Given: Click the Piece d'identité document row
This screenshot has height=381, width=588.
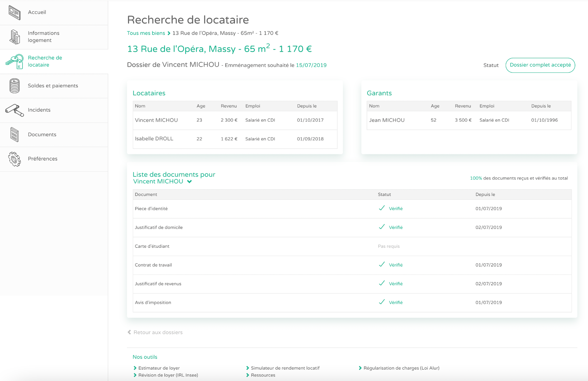Looking at the screenshot, I should pyautogui.click(x=352, y=209).
